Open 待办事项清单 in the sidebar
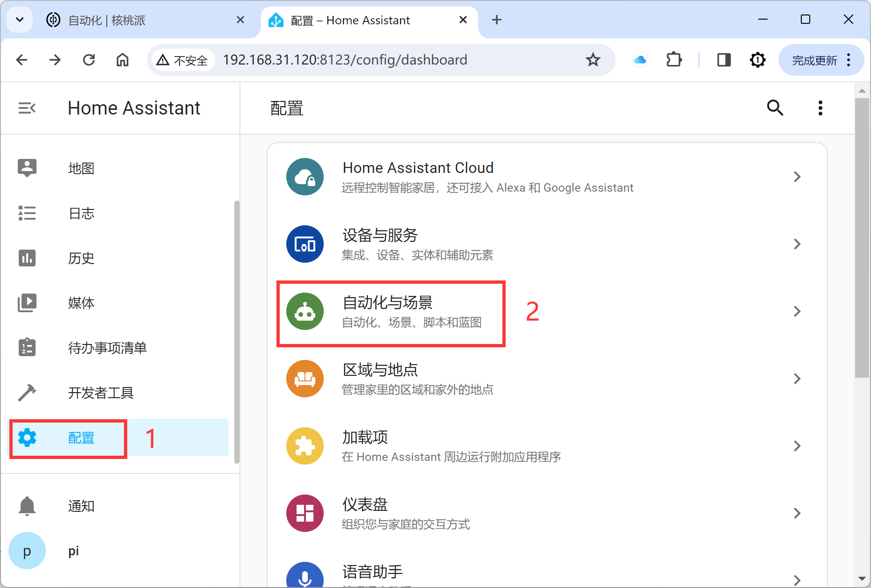The height and width of the screenshot is (588, 871). [x=119, y=347]
